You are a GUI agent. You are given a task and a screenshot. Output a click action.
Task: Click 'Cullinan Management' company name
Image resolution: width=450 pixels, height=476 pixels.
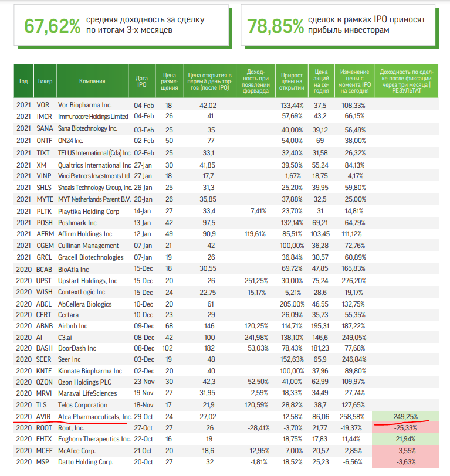[89, 245]
